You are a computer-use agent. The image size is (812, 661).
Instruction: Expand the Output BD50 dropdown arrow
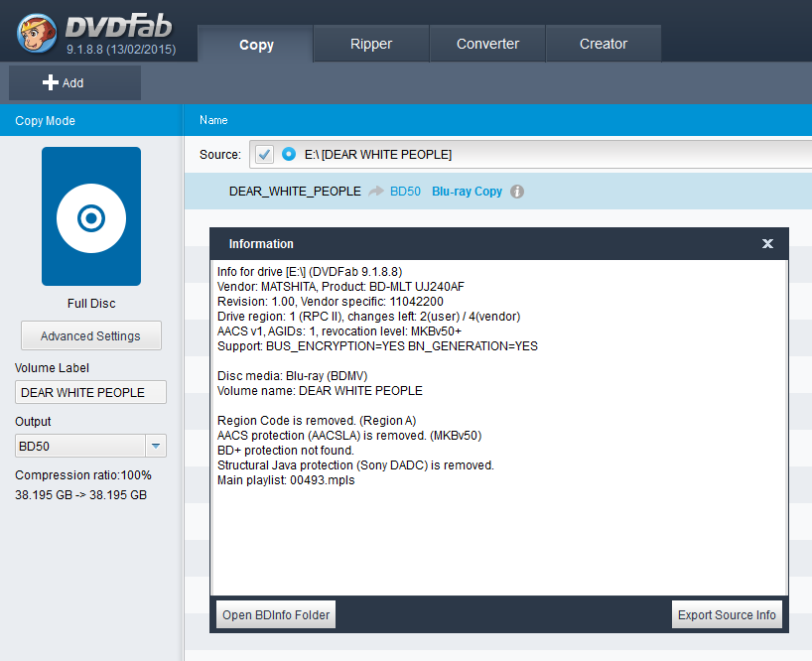(156, 446)
